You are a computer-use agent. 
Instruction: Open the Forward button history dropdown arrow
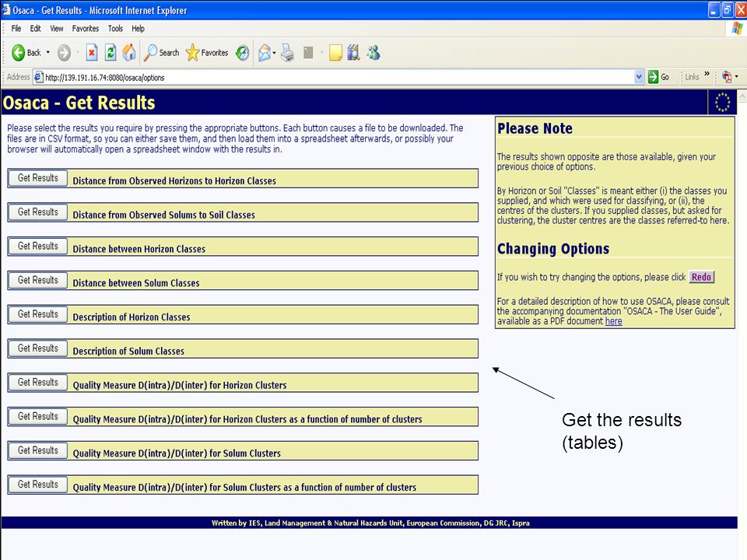(x=78, y=52)
